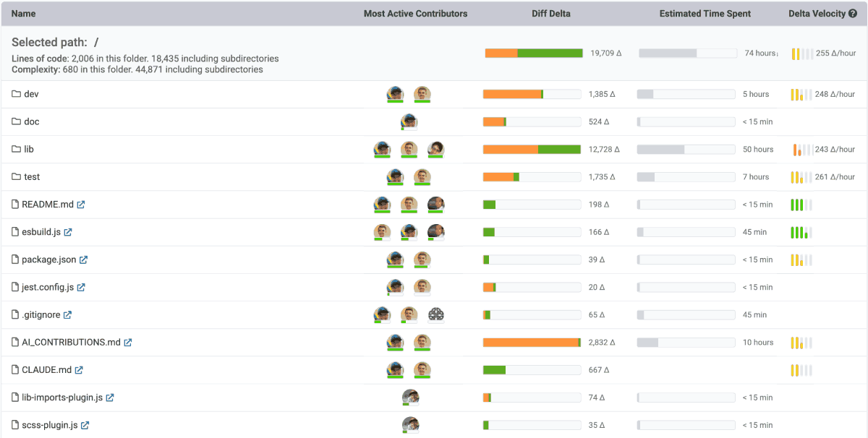Click external link icon beside esbuild.js
This screenshot has height=438, width=868.
click(x=68, y=232)
